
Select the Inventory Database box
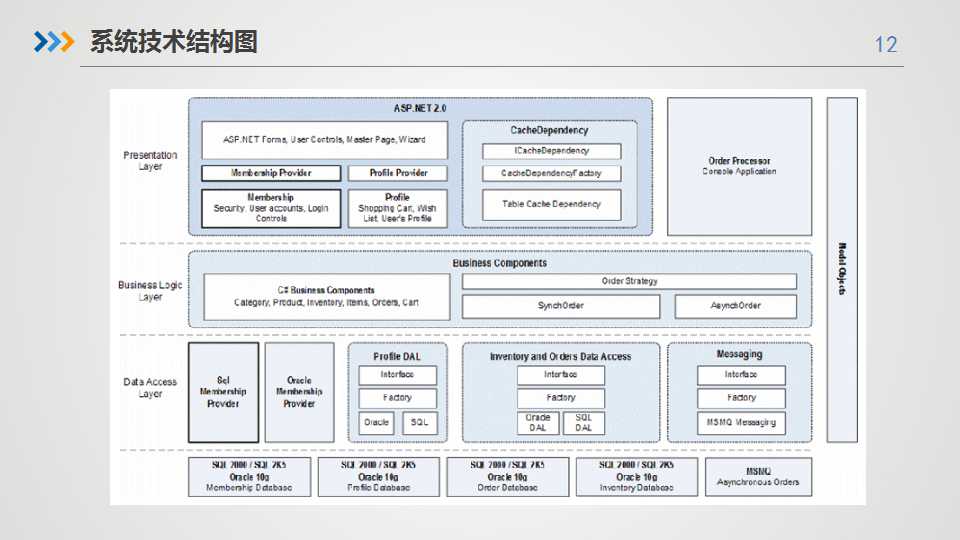point(637,476)
